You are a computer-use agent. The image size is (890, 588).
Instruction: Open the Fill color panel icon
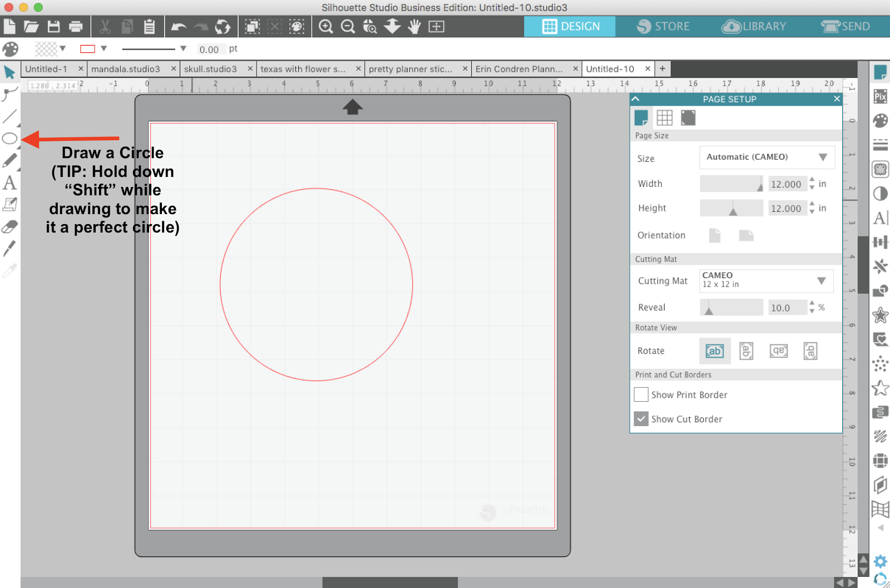coord(9,49)
